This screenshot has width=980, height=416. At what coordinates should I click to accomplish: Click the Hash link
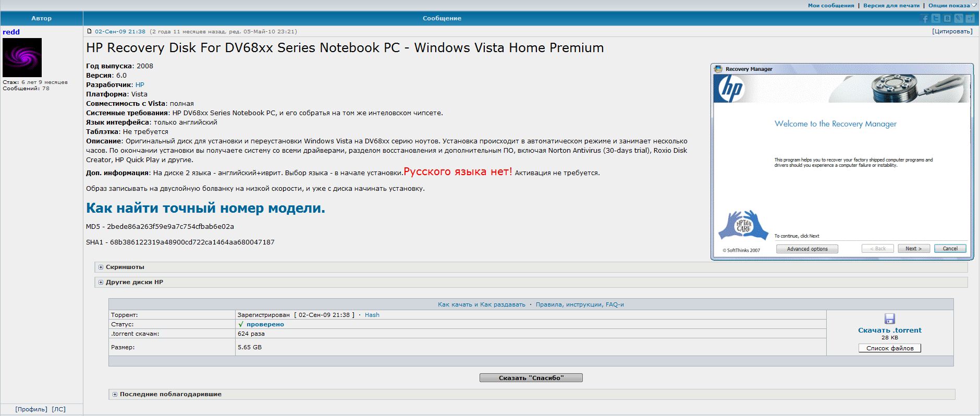(372, 315)
